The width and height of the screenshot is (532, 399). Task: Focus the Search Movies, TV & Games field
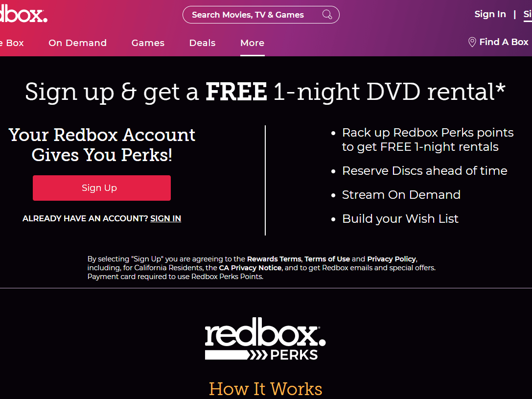261,15
